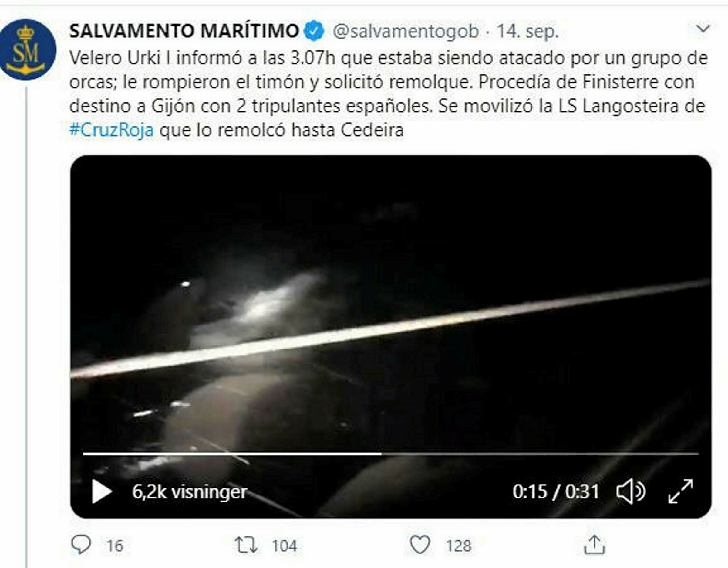View the 104 retweets count

pyautogui.click(x=284, y=546)
